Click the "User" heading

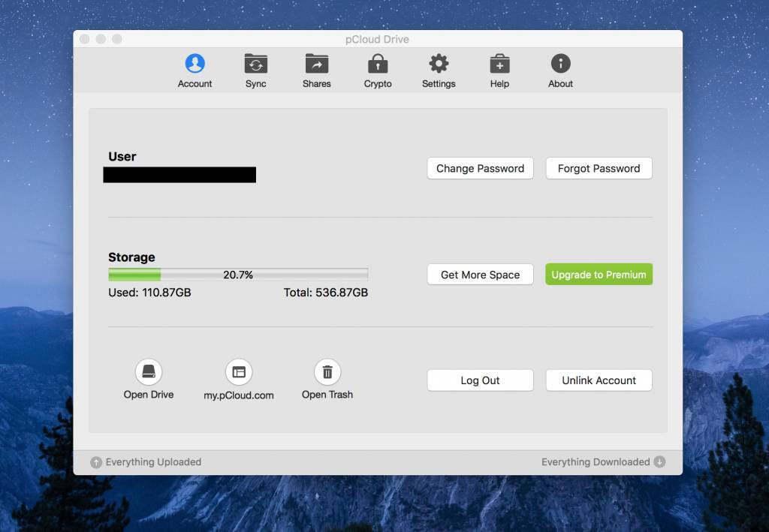coord(122,156)
